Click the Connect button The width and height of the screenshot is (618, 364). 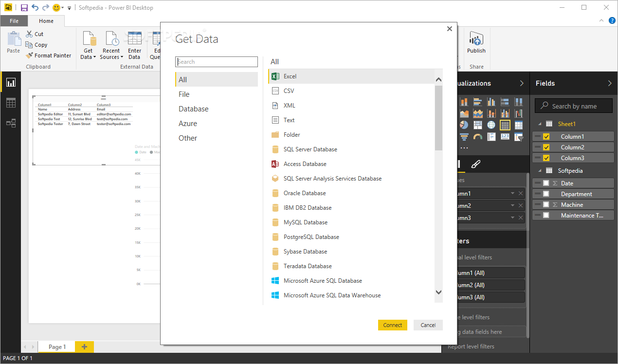tap(393, 325)
